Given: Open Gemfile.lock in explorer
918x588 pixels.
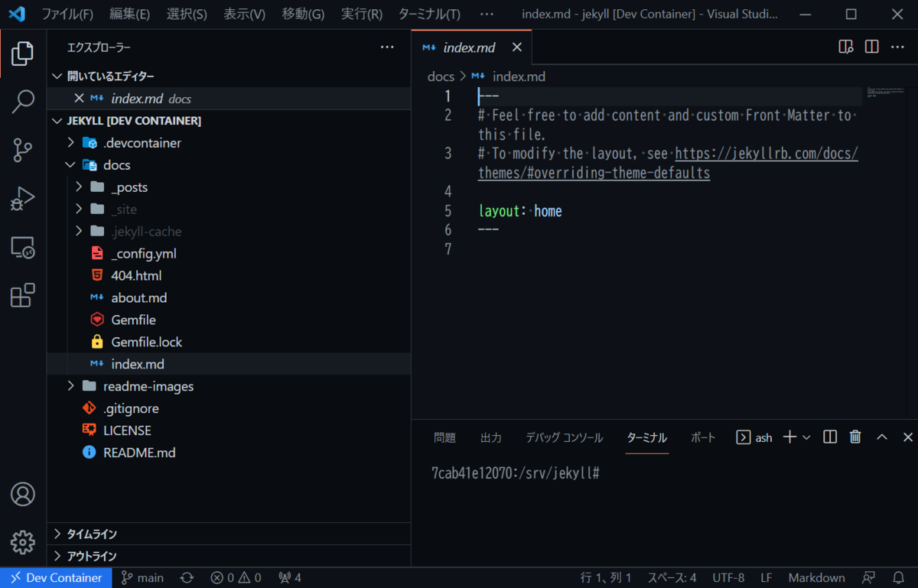Looking at the screenshot, I should (x=229, y=342).
